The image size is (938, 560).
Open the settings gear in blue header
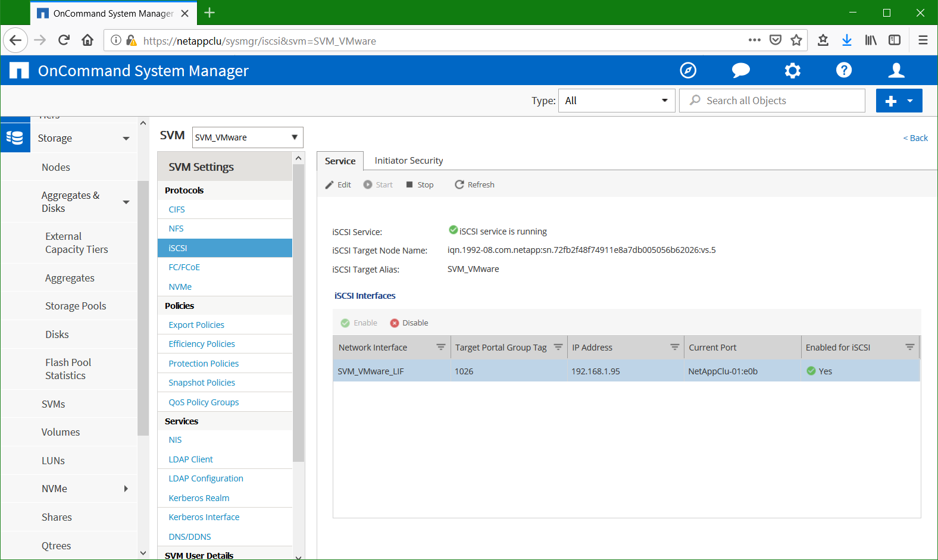pos(792,71)
